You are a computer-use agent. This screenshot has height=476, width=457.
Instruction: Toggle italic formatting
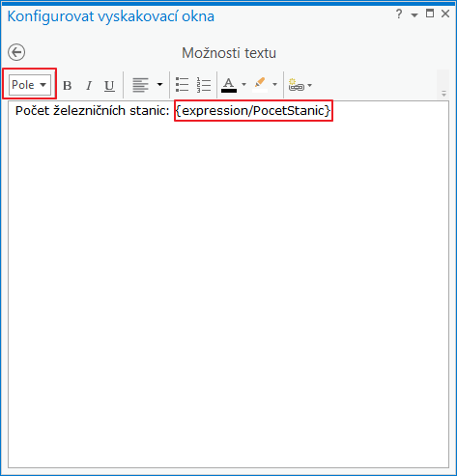point(89,86)
